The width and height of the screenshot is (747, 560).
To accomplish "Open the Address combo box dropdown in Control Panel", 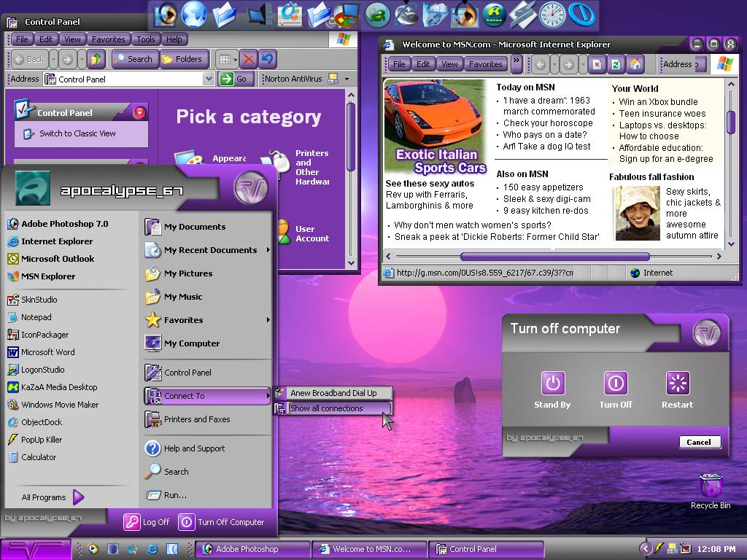I will click(208, 79).
